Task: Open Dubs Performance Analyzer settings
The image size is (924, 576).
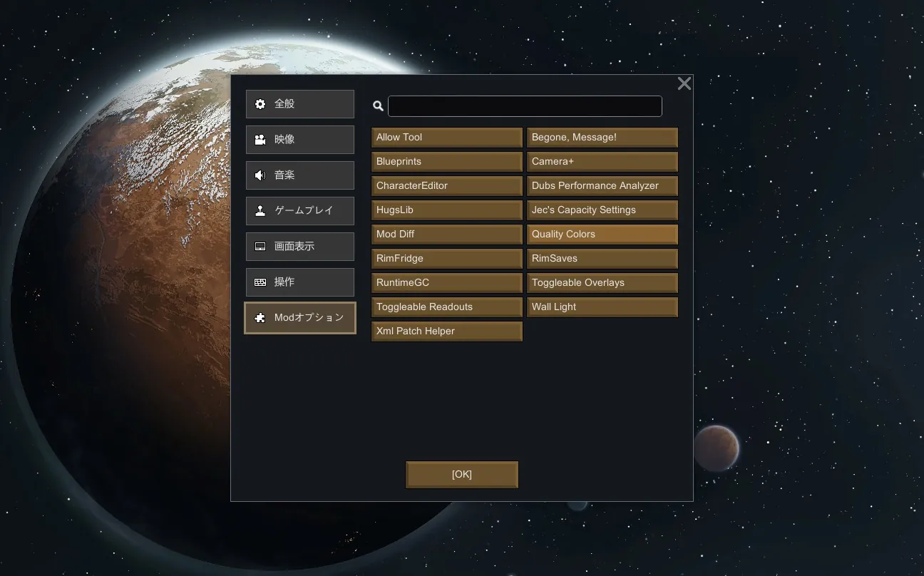Action: point(602,186)
